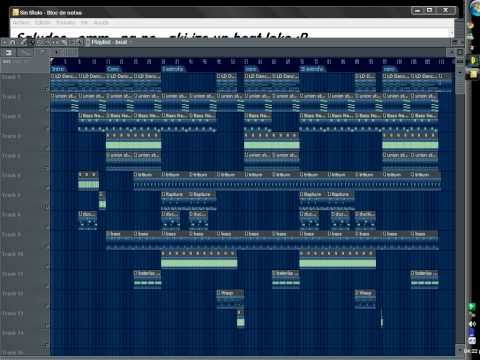Click the playlist zoom button beside top scrollbar

click(x=460, y=52)
